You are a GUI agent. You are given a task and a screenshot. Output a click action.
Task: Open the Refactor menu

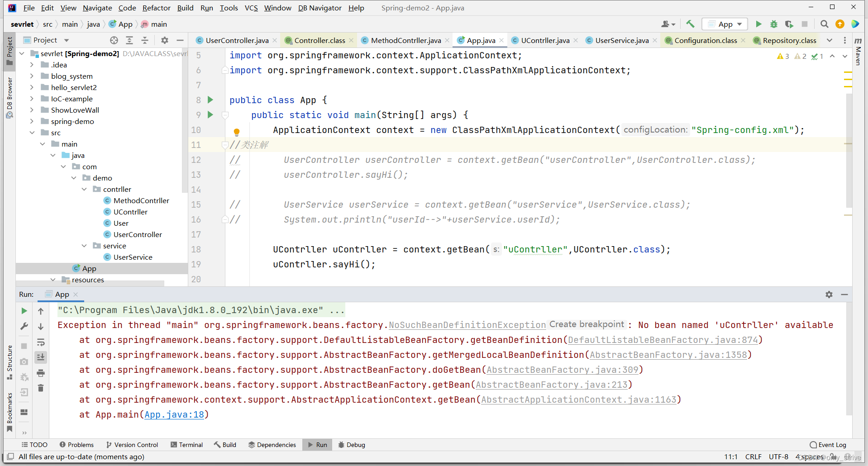156,8
